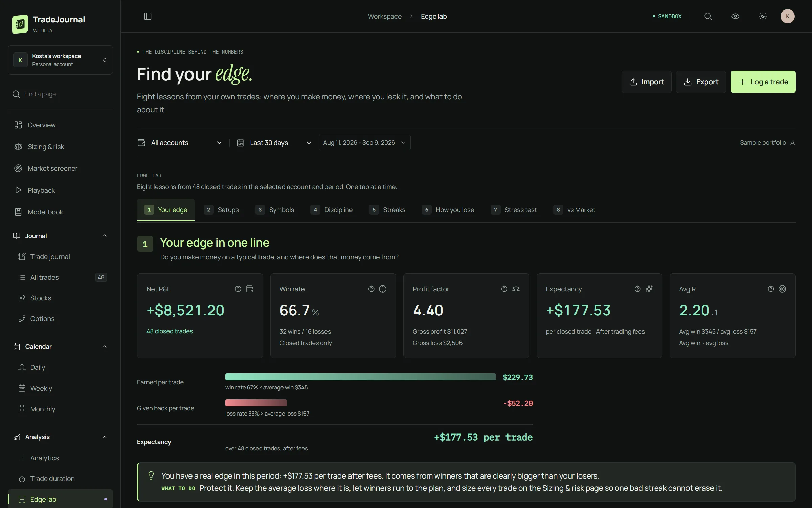Toggle privacy eye icon in header
The height and width of the screenshot is (508, 812).
[735, 16]
